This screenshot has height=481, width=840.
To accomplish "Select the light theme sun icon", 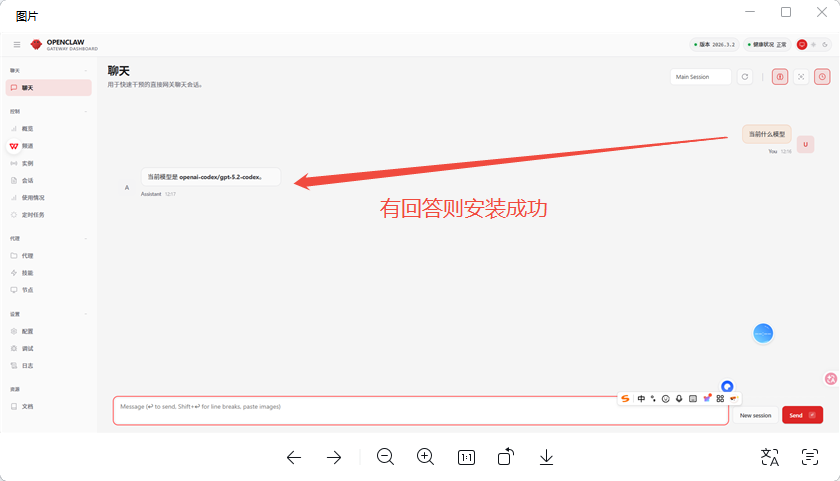I will tap(813, 44).
